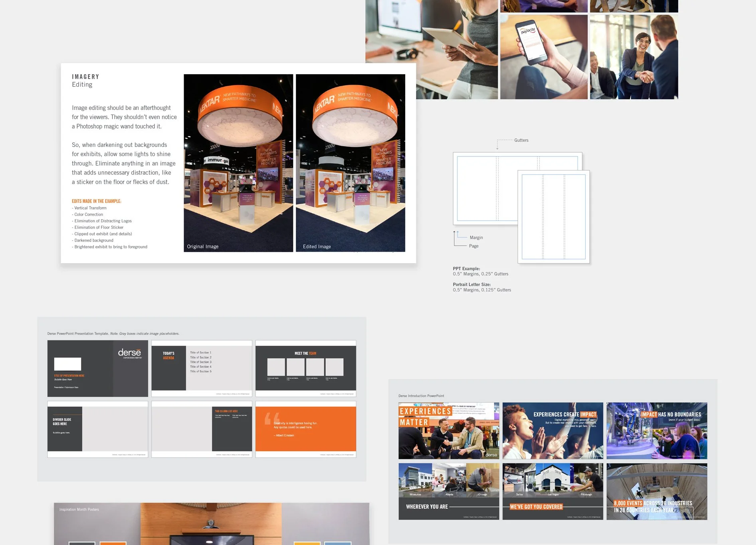This screenshot has height=545, width=756.
Task: Click 'Elimination of Distracting Logos' item
Action: pyautogui.click(x=102, y=221)
